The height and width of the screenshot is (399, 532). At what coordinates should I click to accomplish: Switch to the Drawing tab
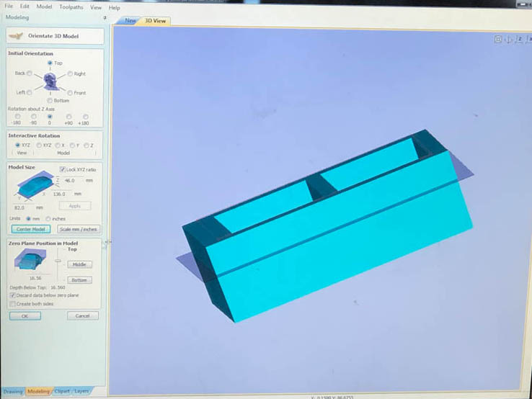(13, 392)
